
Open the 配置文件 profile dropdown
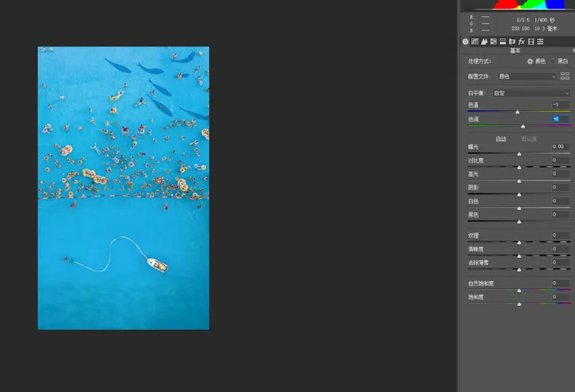[527, 77]
